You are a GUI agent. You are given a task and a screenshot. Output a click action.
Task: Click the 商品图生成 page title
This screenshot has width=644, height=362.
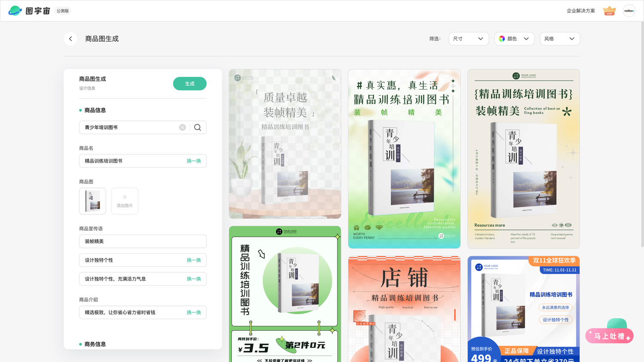pos(102,39)
